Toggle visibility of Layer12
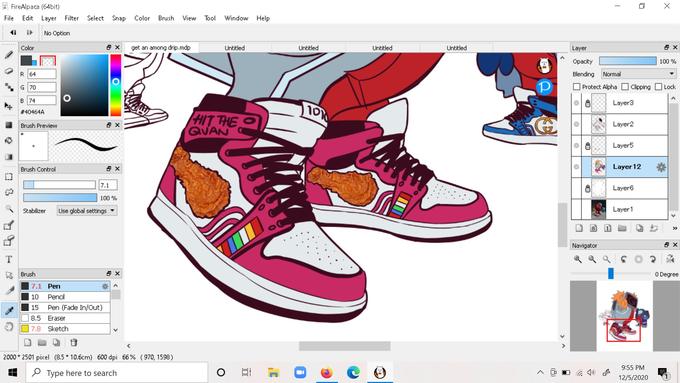Image resolution: width=680 pixels, height=383 pixels. 576,167
